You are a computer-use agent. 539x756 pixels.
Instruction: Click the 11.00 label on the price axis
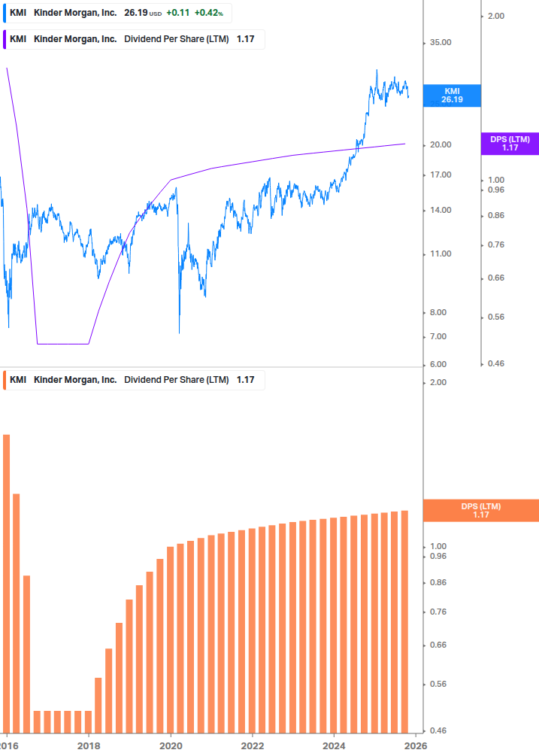pyautogui.click(x=441, y=254)
